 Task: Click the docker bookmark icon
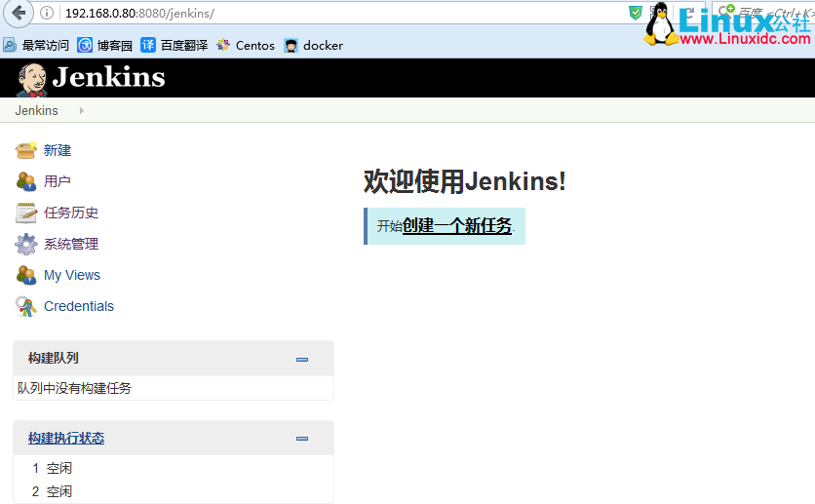[291, 46]
